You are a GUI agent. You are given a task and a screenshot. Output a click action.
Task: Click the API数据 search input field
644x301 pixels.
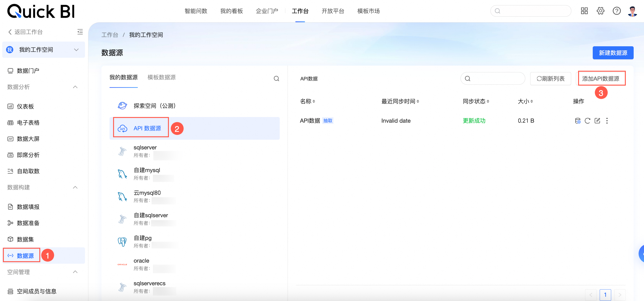[x=492, y=78]
